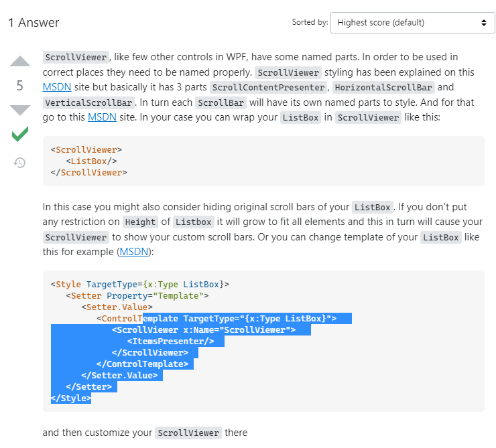This screenshot has width=496, height=448.
Task: Click the '1 Answer' heading
Action: (x=34, y=23)
